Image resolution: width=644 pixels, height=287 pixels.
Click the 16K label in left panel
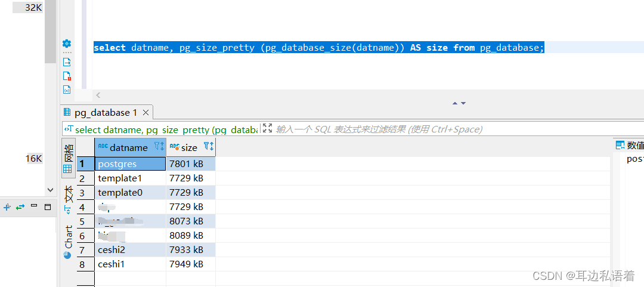coord(33,159)
